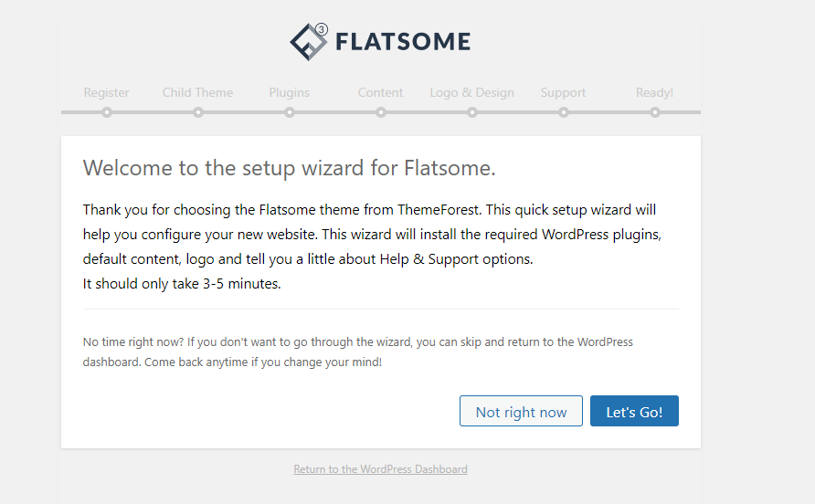Image resolution: width=815 pixels, height=504 pixels.
Task: Click the Flatsome diamond logo icon
Action: [x=308, y=42]
